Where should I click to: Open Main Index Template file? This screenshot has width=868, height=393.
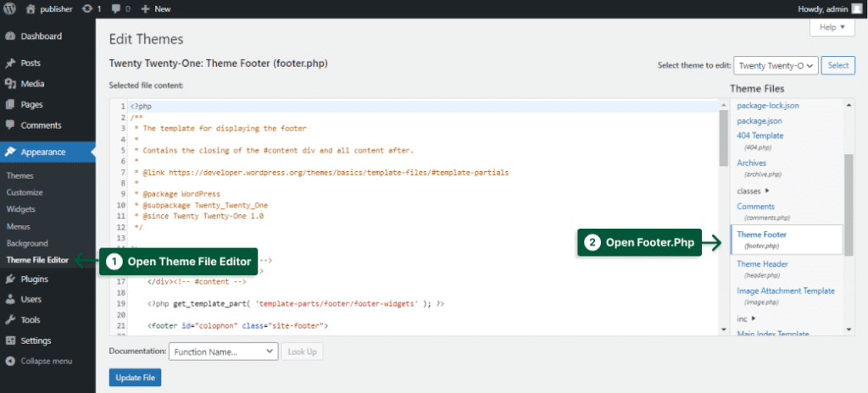(773, 333)
